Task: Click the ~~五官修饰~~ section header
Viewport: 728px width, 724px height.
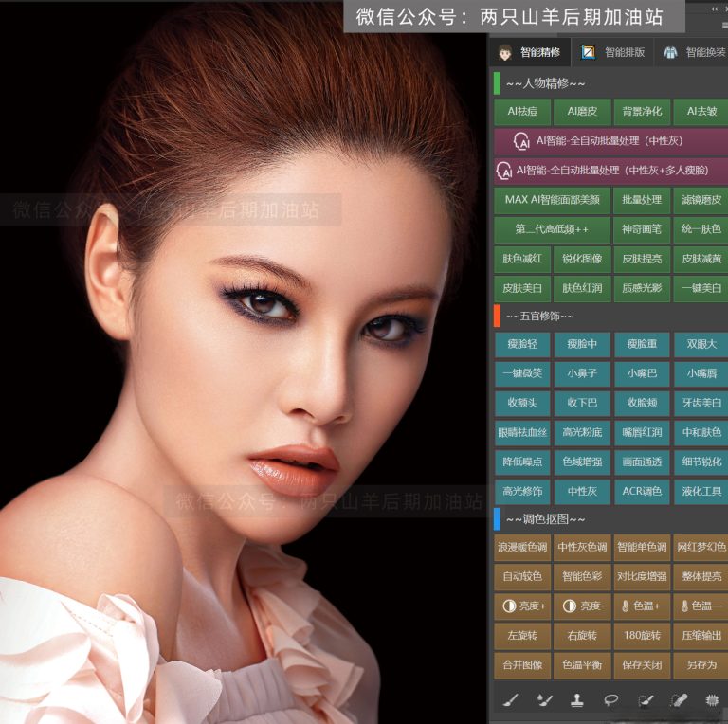Action: (540, 316)
